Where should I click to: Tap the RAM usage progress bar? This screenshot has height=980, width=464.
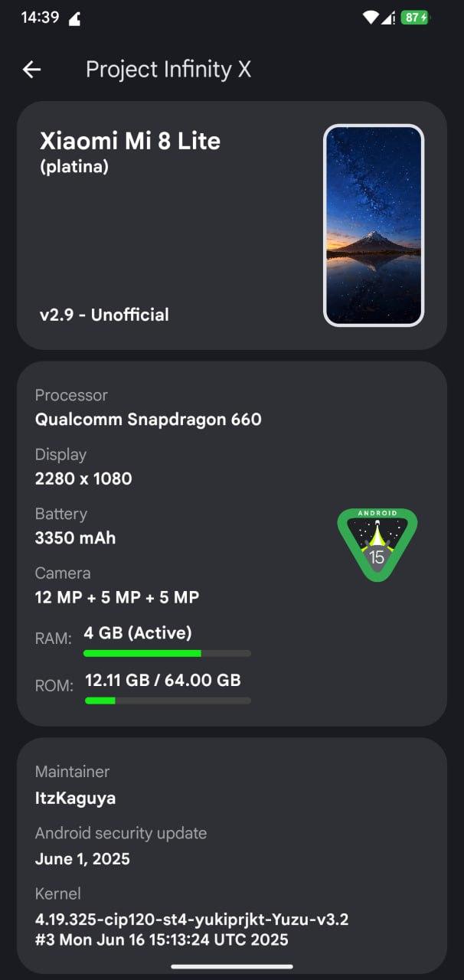[167, 653]
